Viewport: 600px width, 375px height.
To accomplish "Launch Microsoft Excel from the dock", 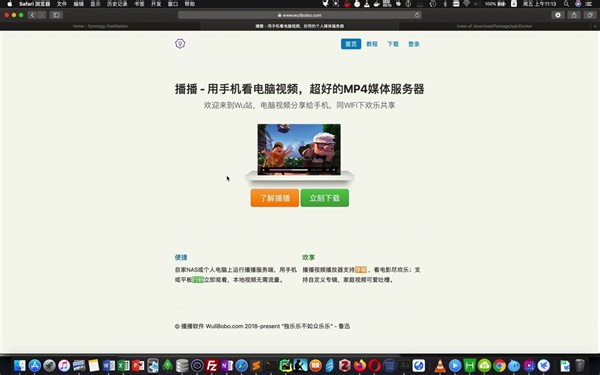I will [x=123, y=365].
